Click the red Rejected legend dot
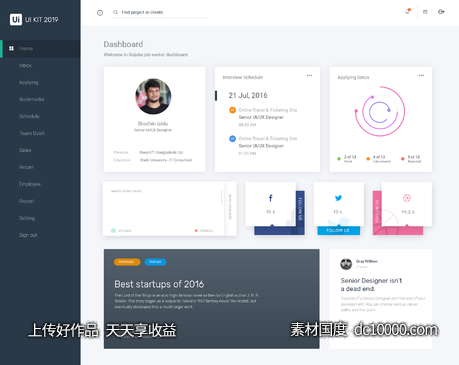Viewport: 459px width, 365px height. point(403,159)
